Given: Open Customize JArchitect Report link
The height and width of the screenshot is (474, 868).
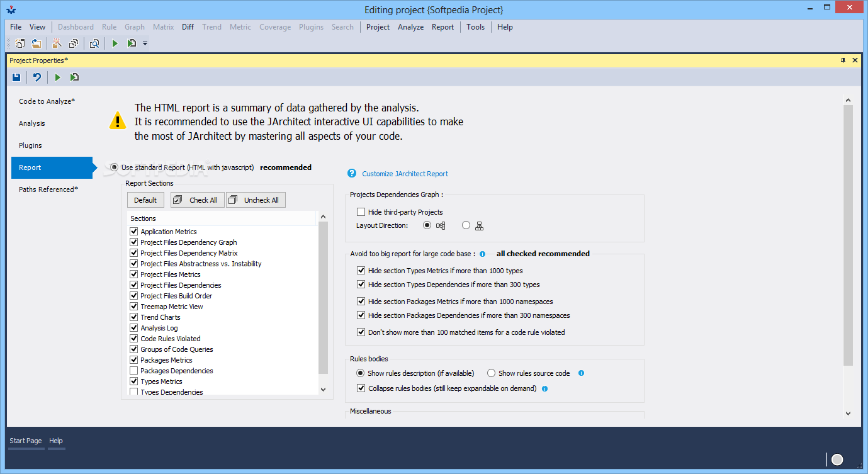Looking at the screenshot, I should pos(405,174).
